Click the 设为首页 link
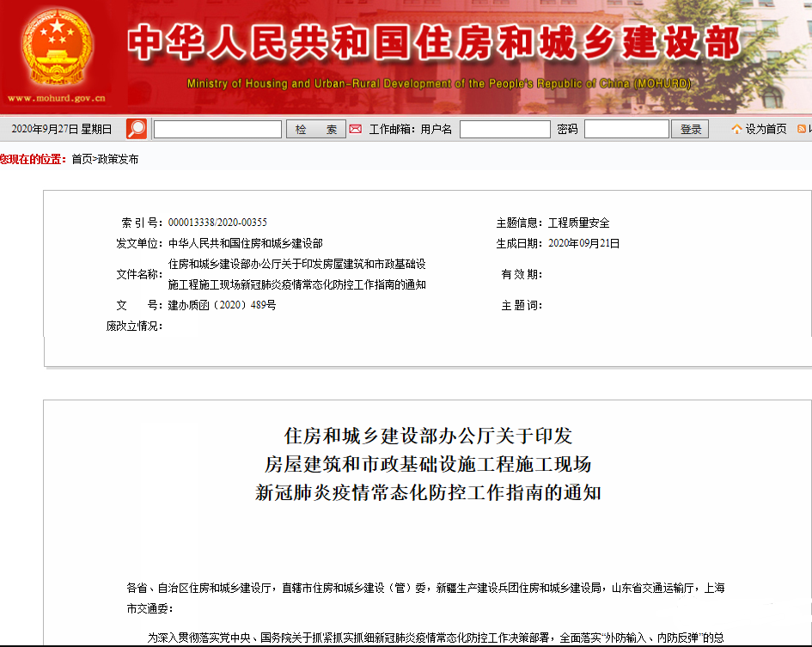The image size is (812, 647). point(766,129)
